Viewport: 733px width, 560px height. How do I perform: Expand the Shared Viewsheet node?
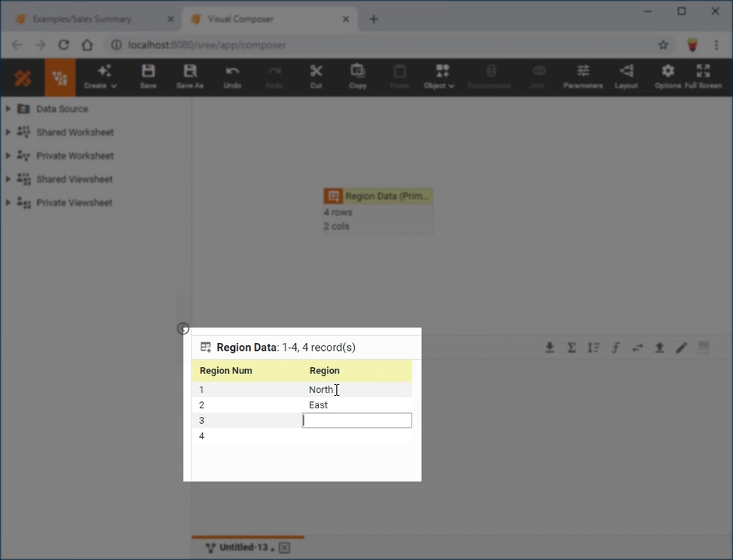click(8, 179)
